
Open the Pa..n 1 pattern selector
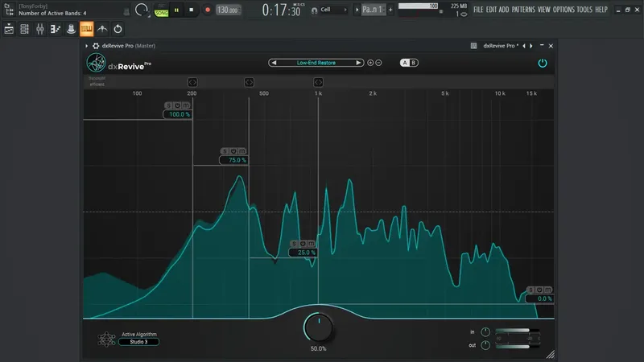pos(373,10)
